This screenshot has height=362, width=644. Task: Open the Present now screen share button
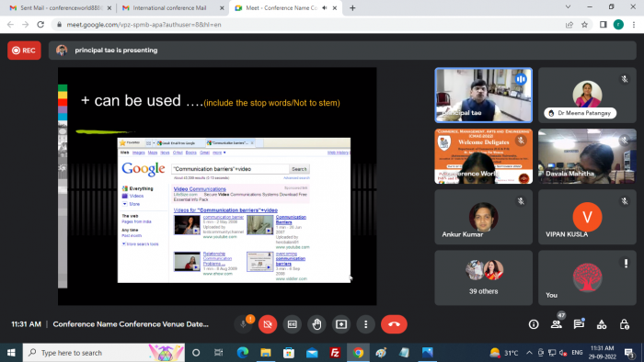point(341,324)
